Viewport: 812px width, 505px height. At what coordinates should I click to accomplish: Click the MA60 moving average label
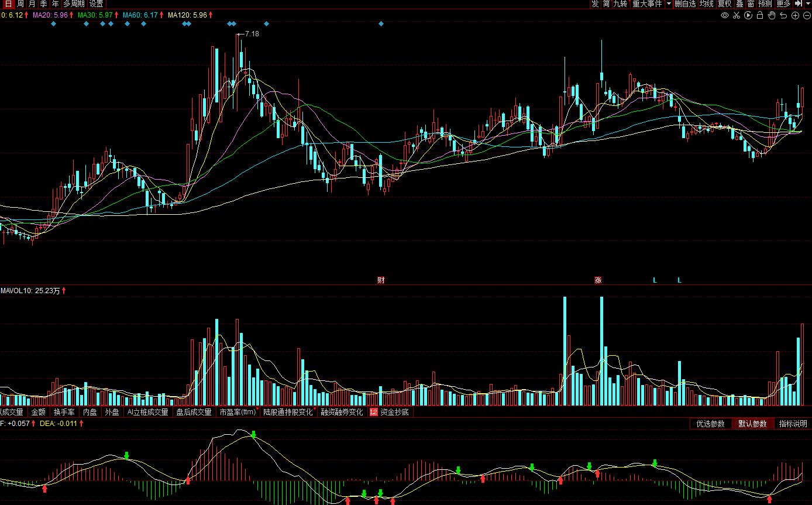[140, 15]
